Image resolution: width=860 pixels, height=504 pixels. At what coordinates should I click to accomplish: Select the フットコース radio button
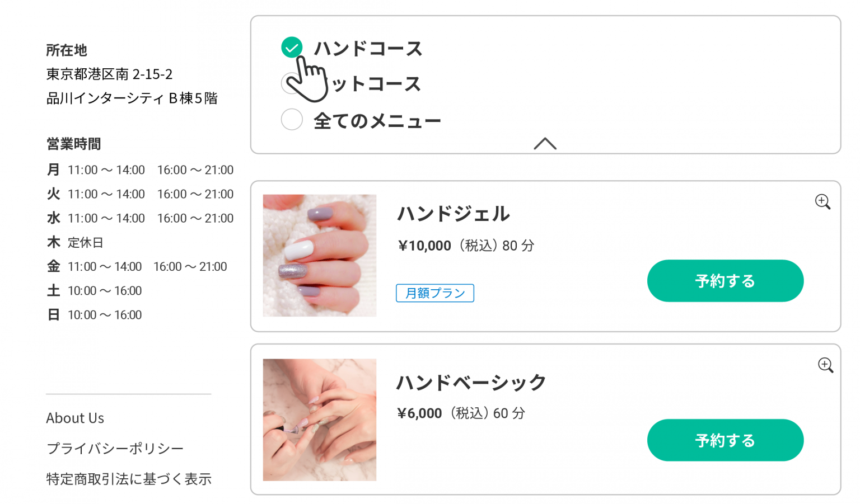(x=291, y=84)
